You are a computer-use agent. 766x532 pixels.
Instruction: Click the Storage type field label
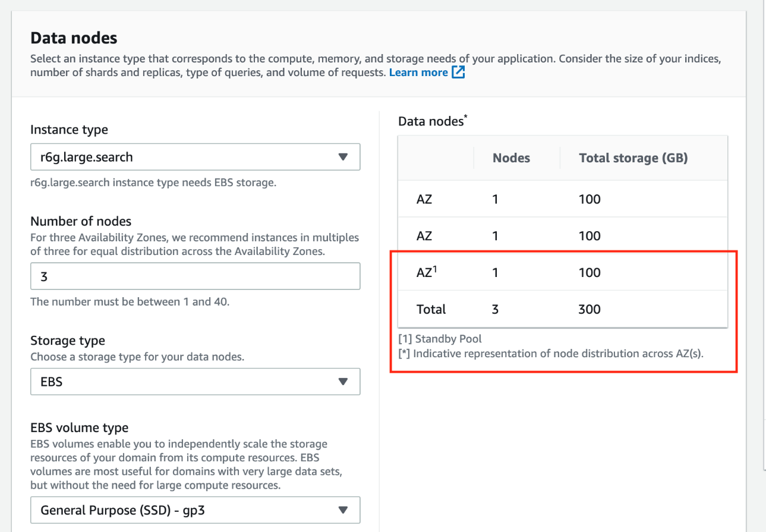pos(68,341)
